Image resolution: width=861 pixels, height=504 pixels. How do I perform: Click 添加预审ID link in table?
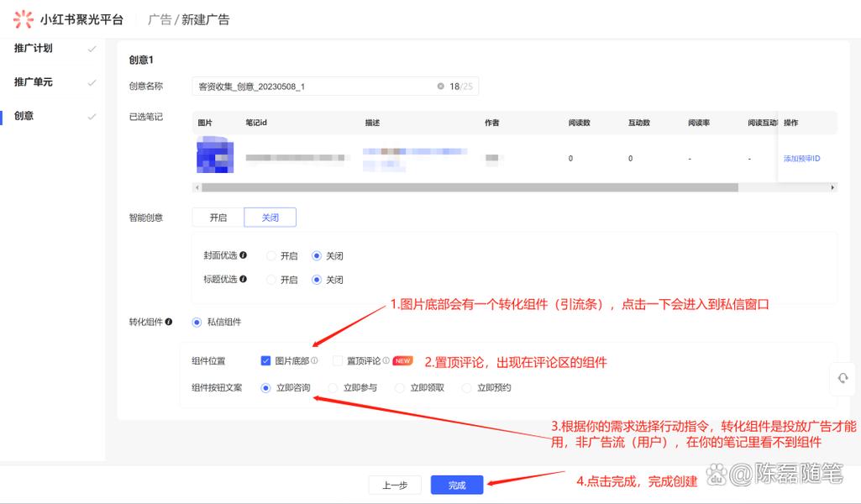point(801,159)
